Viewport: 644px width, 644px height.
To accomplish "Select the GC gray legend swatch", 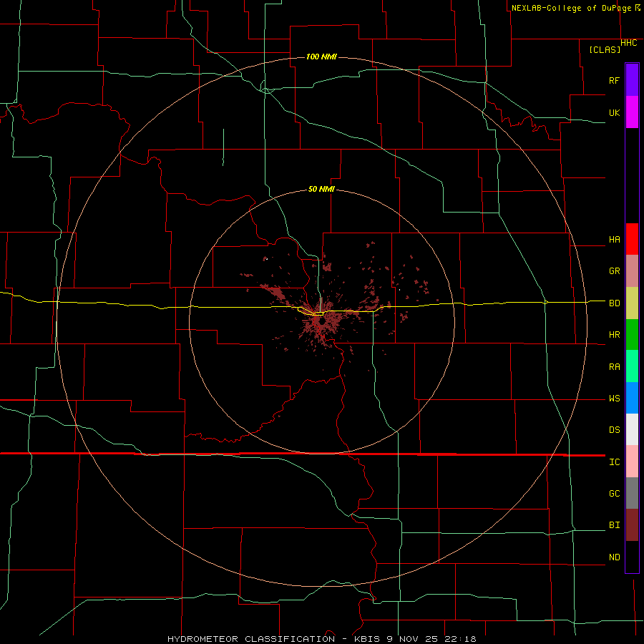I will pyautogui.click(x=632, y=493).
